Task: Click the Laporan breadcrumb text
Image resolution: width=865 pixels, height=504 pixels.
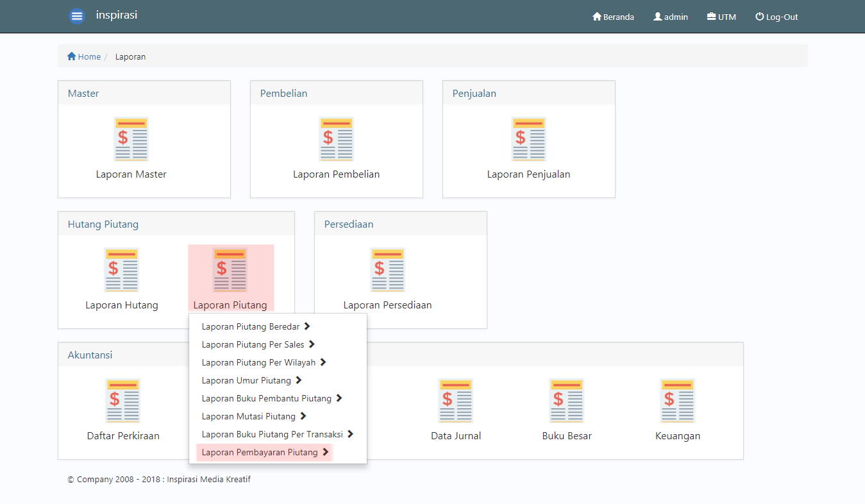Action: pyautogui.click(x=130, y=56)
